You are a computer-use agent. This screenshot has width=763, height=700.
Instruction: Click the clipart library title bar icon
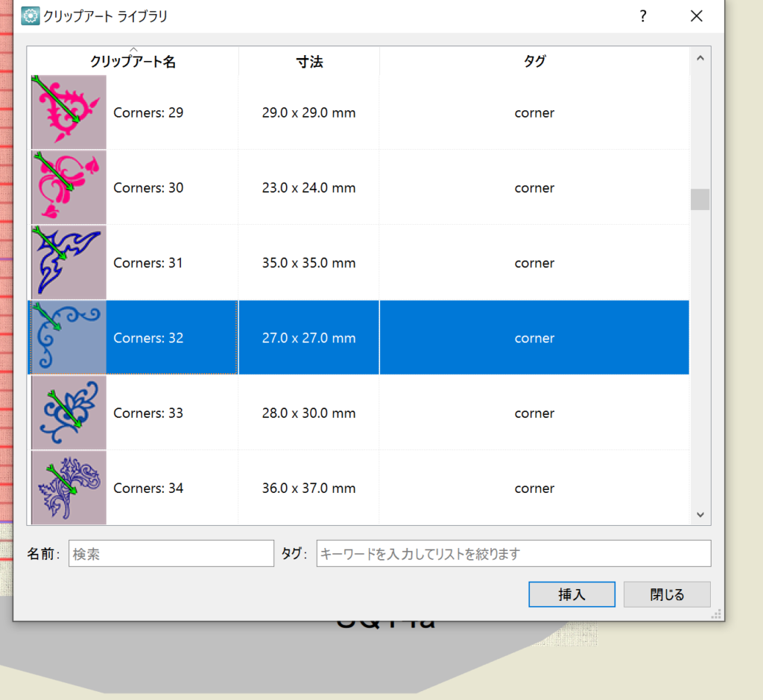(x=30, y=16)
